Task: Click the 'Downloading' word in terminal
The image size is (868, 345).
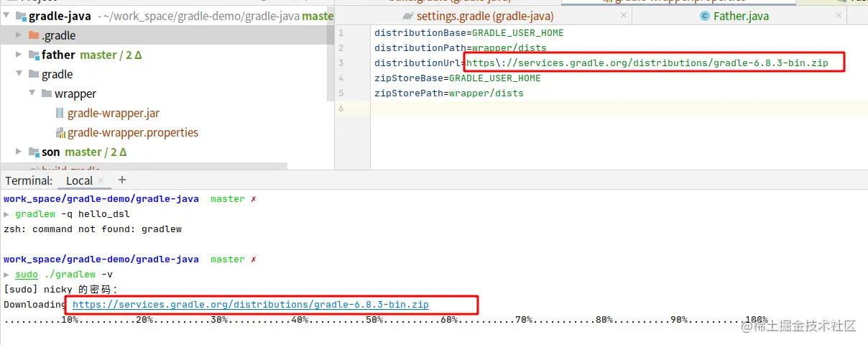Action: [x=35, y=305]
